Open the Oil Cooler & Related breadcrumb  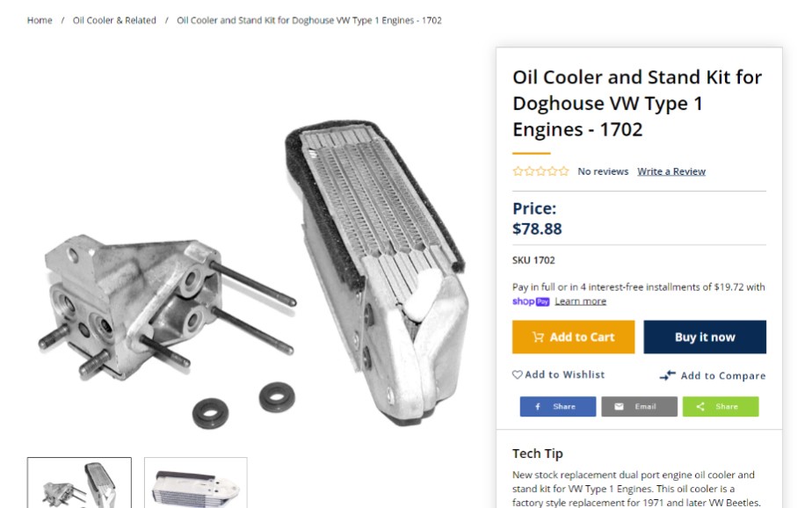114,20
